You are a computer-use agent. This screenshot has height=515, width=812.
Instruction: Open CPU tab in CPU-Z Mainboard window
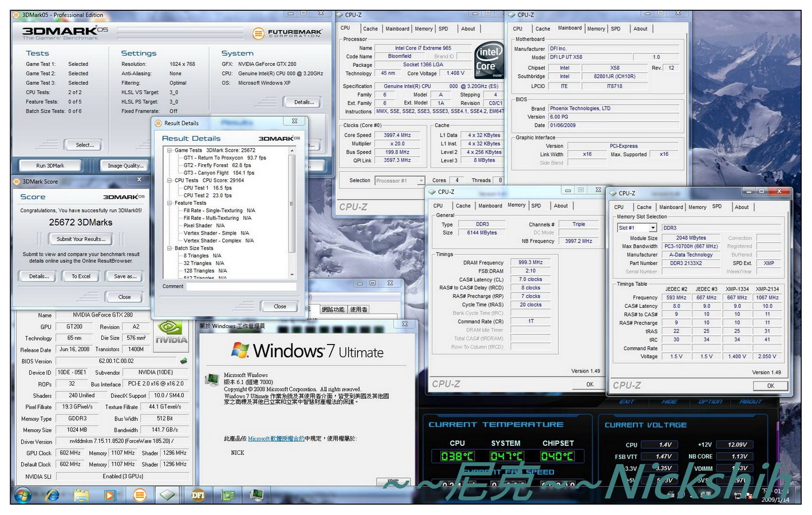point(518,29)
